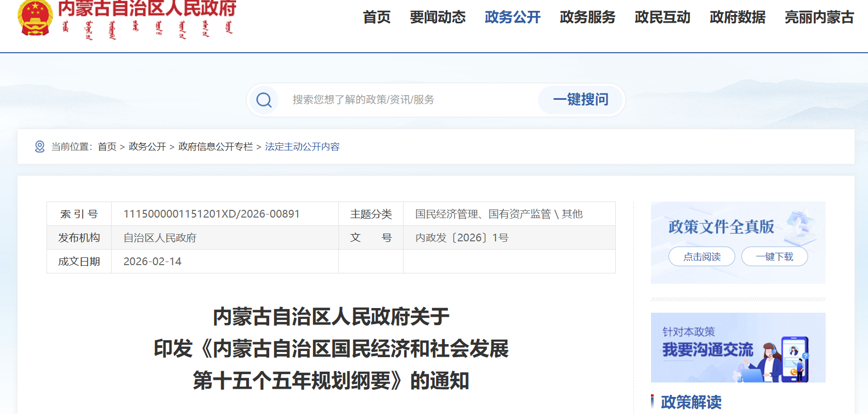Open 政府信息公开专栏 breadcrumb link

coord(215,147)
